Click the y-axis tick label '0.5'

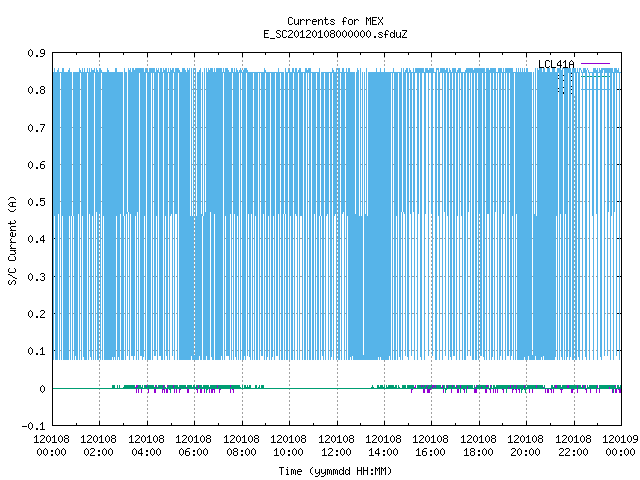tap(36, 202)
